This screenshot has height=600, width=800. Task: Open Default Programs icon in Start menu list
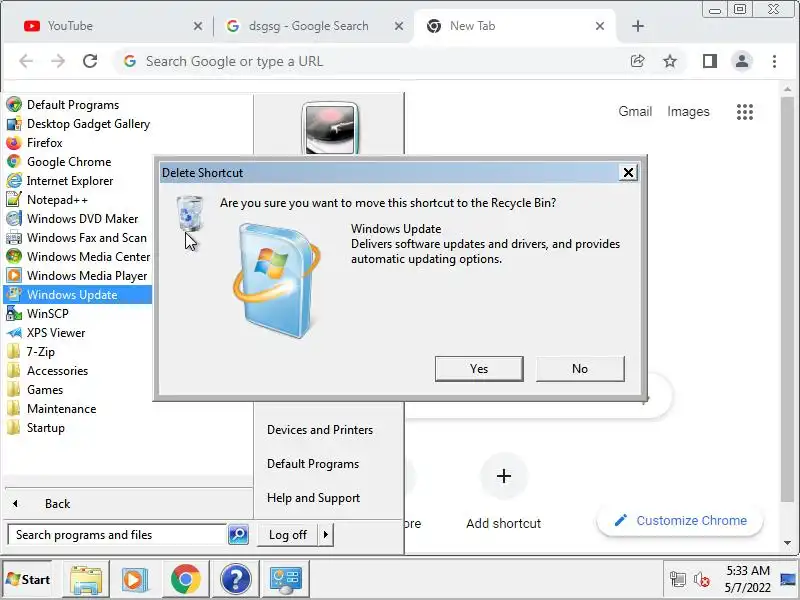click(x=14, y=105)
